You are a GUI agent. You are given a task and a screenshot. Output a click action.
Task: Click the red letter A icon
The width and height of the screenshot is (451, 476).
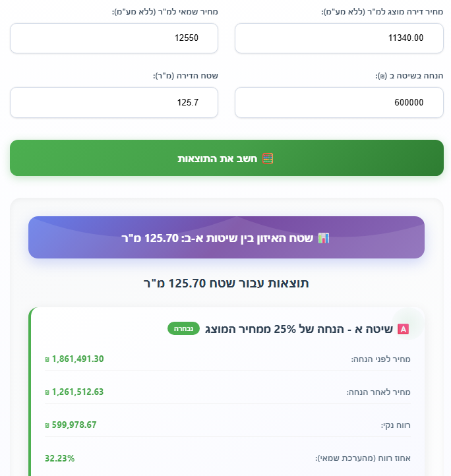404,328
